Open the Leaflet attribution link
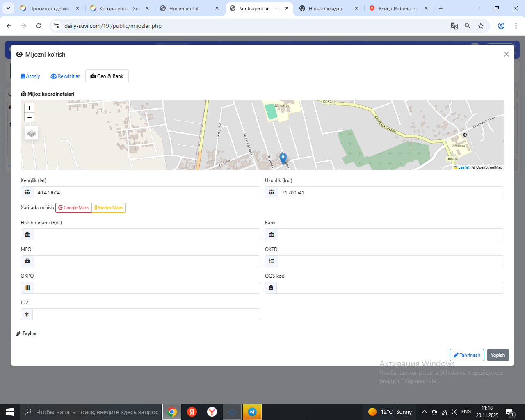The height and width of the screenshot is (420, 525). pyautogui.click(x=463, y=167)
